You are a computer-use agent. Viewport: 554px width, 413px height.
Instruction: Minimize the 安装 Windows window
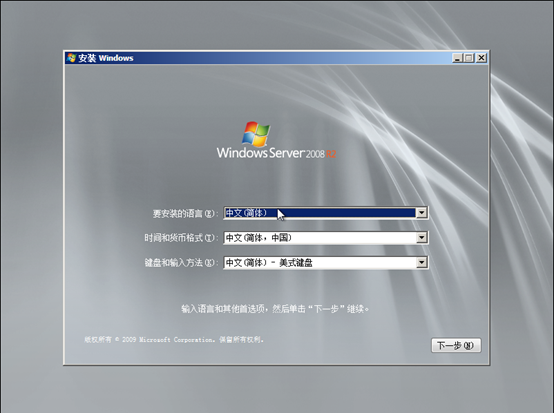click(457, 58)
